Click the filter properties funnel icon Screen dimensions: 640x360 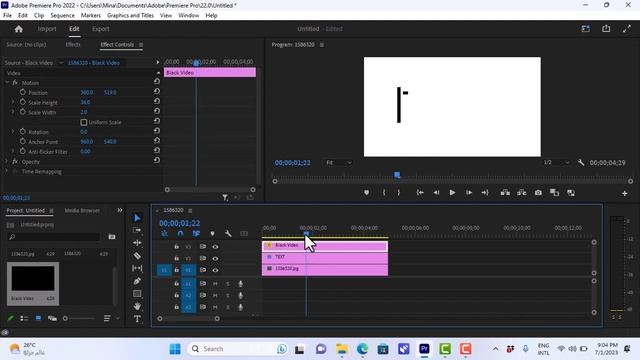(x=225, y=198)
